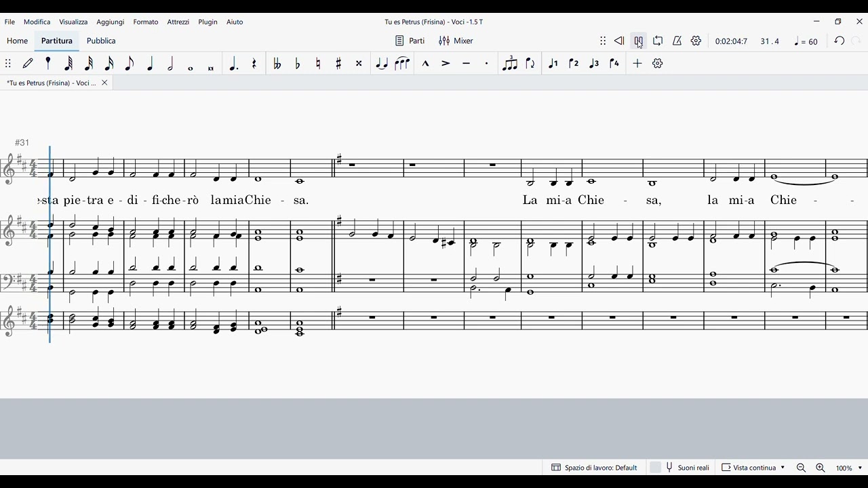
Task: Rewind playback to the start
Action: (x=619, y=41)
